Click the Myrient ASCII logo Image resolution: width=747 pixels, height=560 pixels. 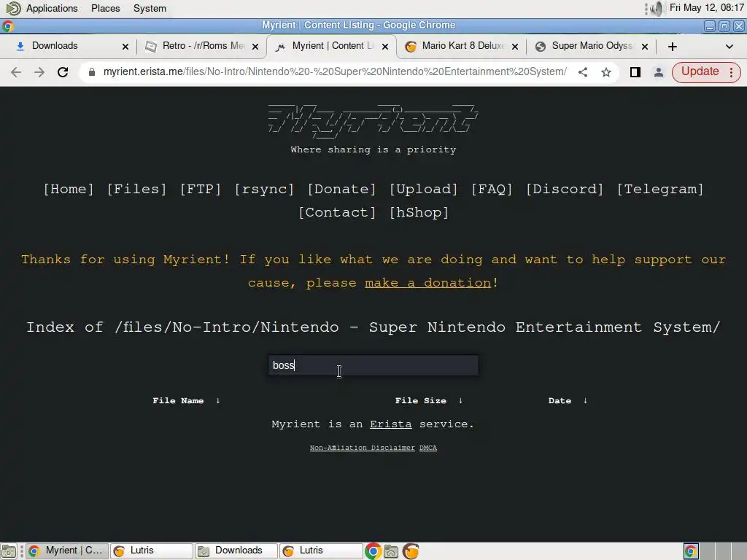[373, 122]
